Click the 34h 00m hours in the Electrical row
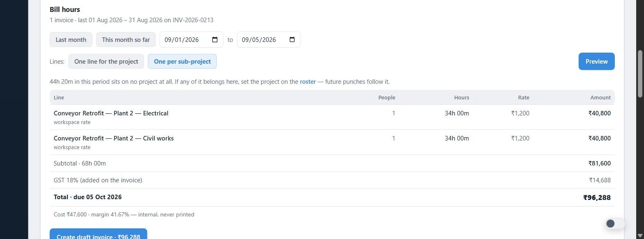The image size is (644, 239). coord(457,113)
